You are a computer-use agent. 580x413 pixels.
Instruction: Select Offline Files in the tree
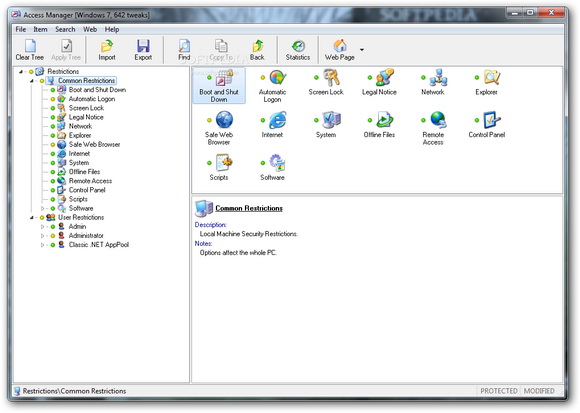[84, 172]
